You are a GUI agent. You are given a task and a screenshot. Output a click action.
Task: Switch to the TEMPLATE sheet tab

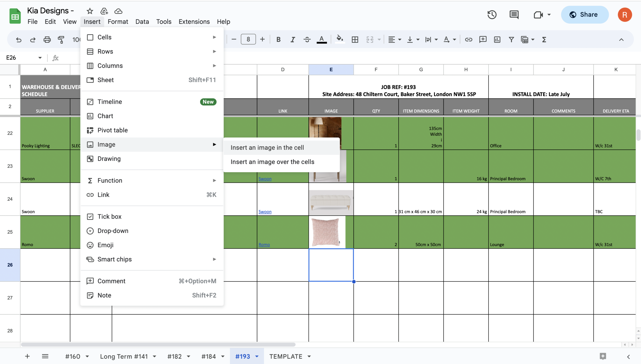point(286,356)
